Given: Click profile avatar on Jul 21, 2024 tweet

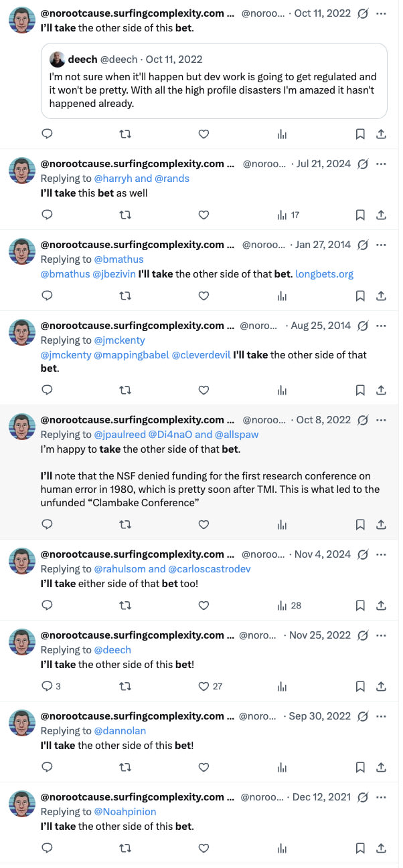Looking at the screenshot, I should coord(22,171).
